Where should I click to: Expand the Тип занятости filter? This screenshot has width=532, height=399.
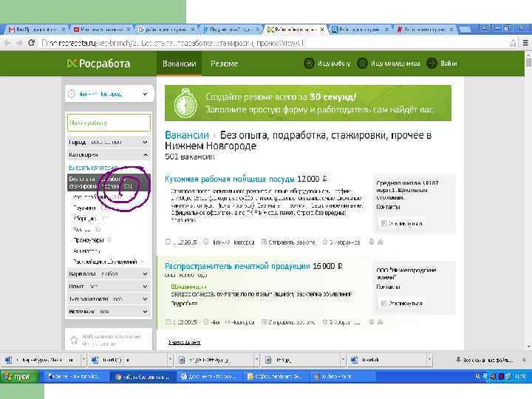pyautogui.click(x=109, y=299)
